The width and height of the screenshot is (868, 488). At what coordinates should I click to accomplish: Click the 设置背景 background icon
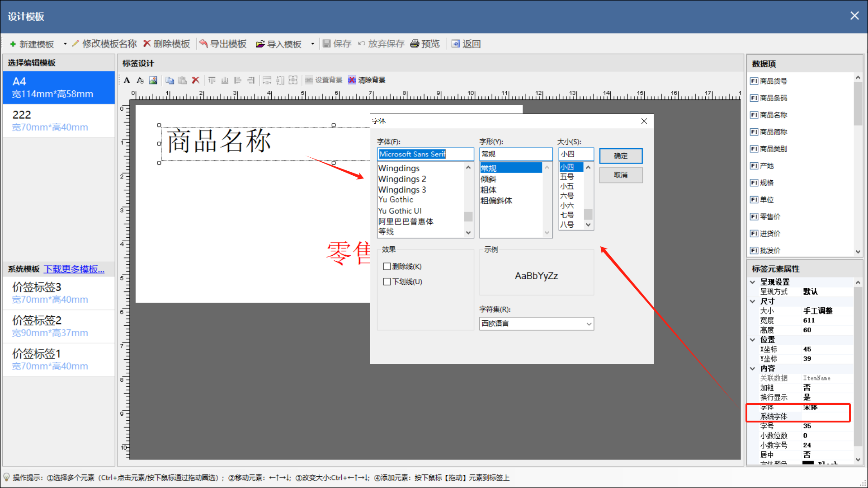309,80
